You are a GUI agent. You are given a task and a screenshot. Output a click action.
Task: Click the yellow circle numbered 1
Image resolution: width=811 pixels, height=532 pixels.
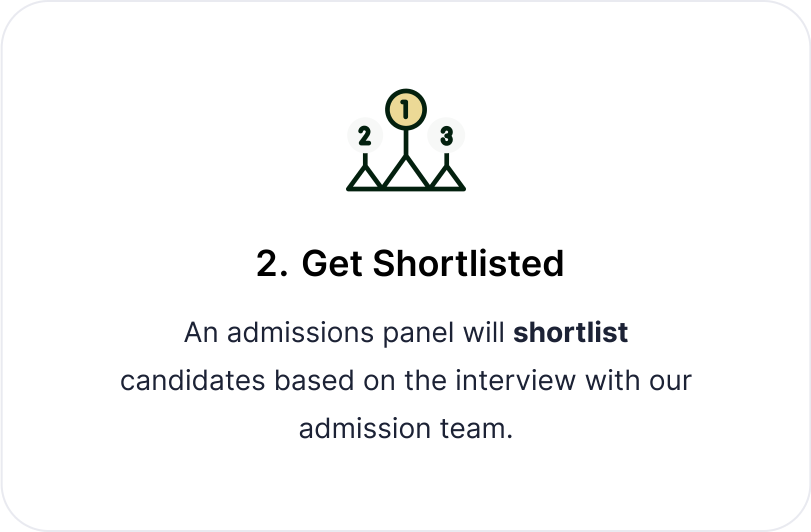[x=405, y=109]
